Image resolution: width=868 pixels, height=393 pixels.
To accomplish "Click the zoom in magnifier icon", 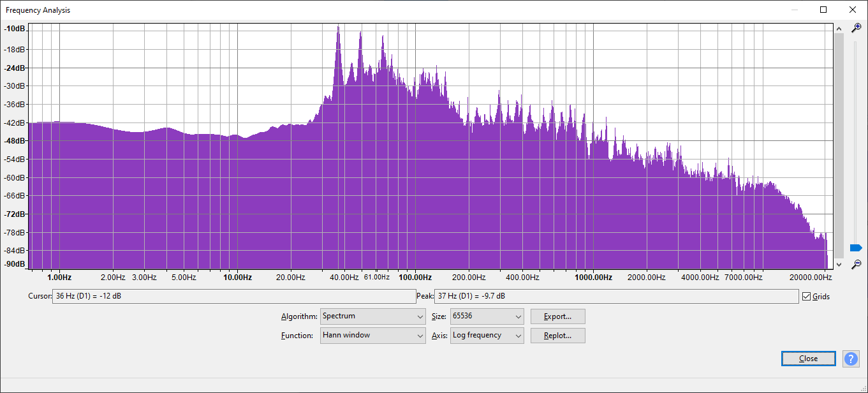I will 857,28.
